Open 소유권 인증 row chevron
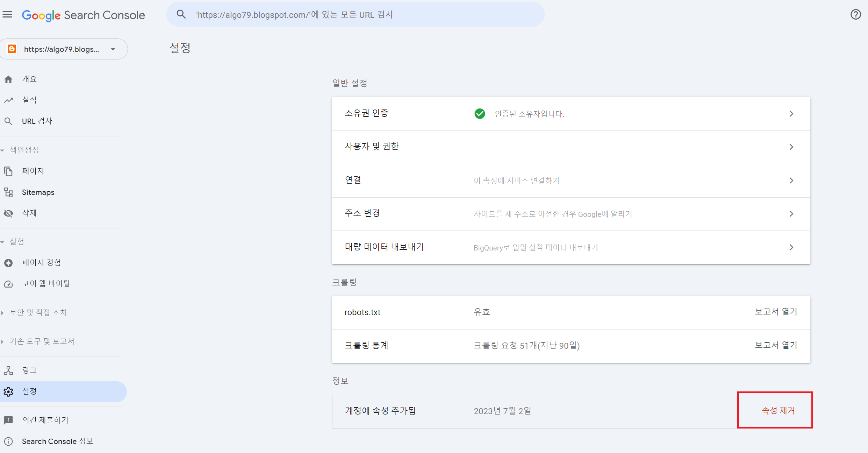 coord(791,114)
